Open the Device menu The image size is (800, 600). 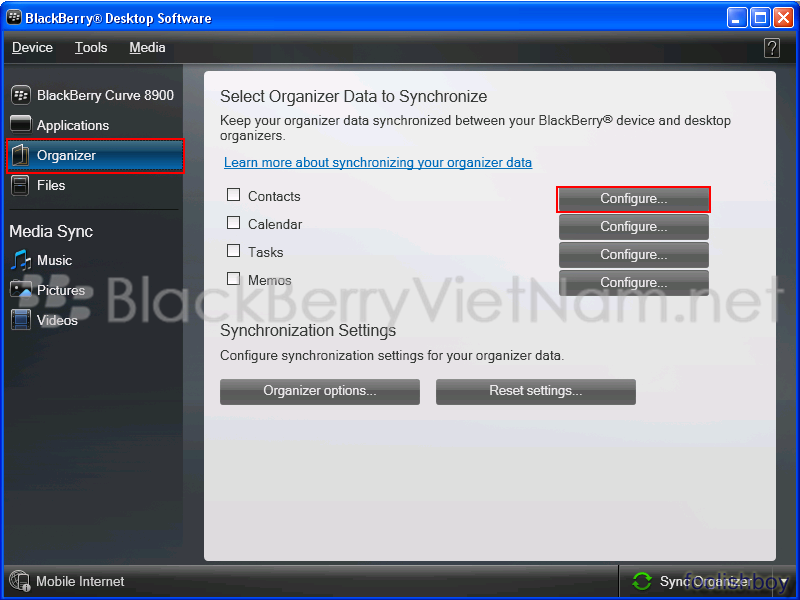pyautogui.click(x=32, y=47)
